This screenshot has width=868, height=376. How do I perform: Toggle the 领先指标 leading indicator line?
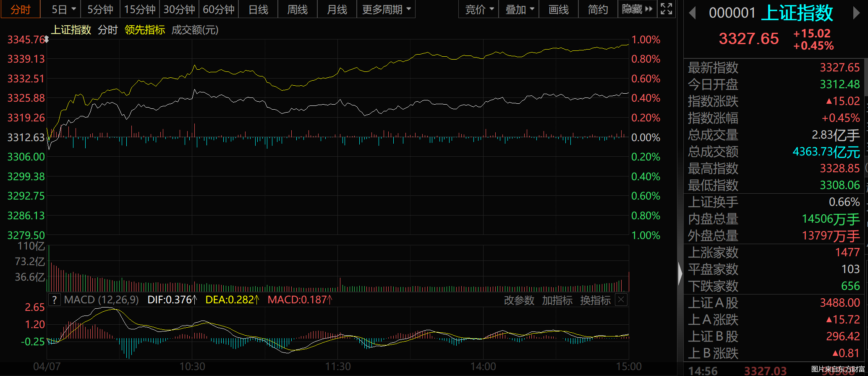(x=145, y=30)
